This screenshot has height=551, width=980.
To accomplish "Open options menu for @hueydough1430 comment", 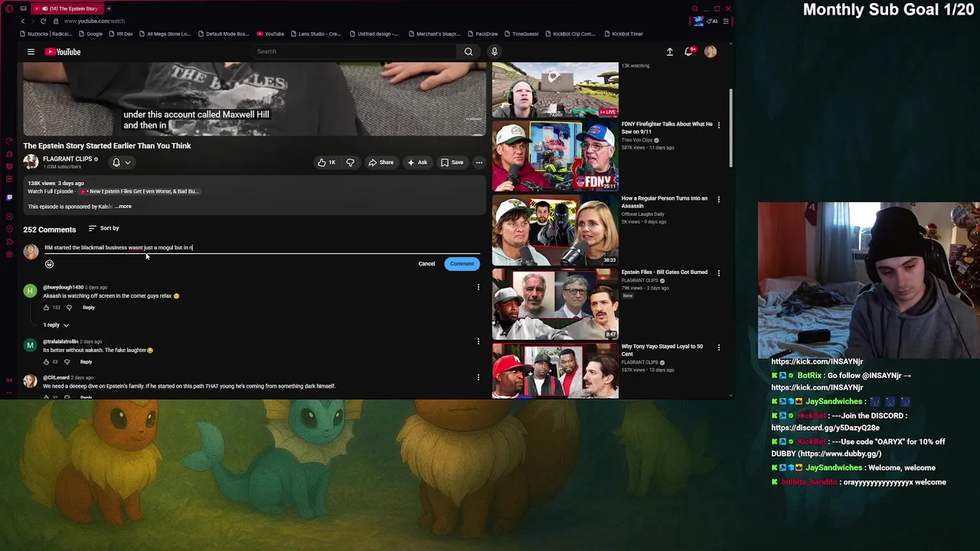I will coord(479,288).
